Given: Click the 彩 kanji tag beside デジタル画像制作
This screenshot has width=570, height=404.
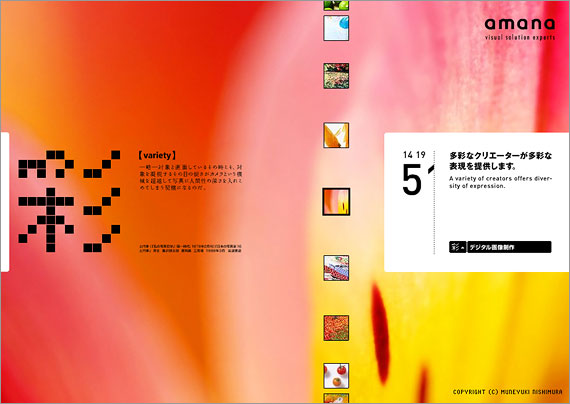Looking at the screenshot, I should (x=457, y=247).
